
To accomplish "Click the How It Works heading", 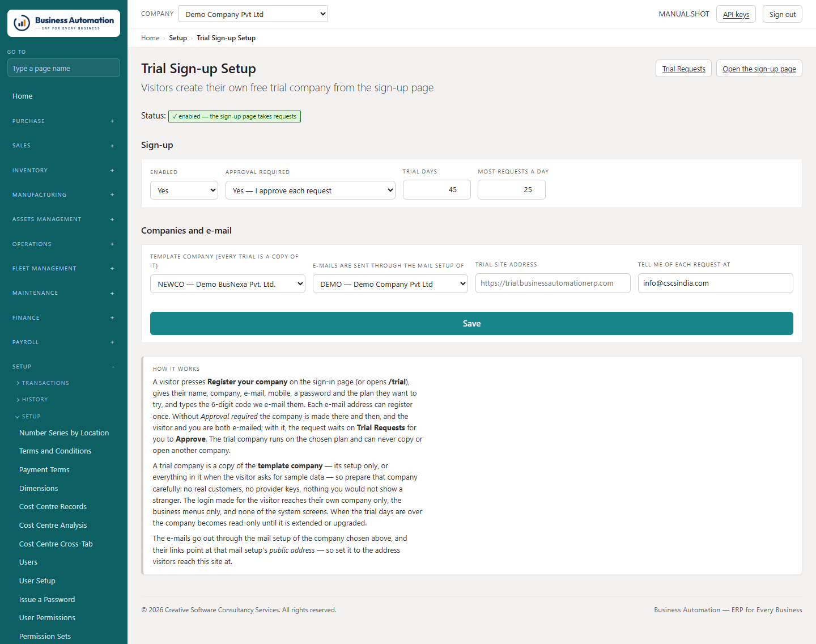I will coord(176,369).
